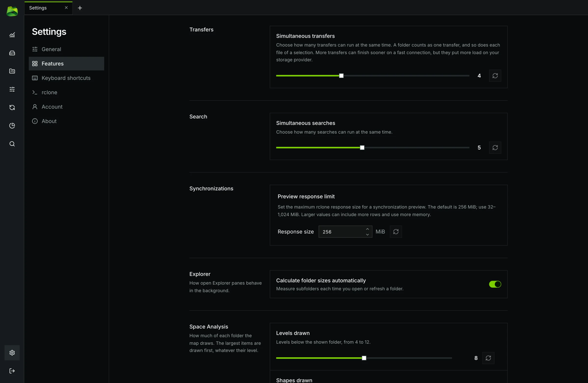This screenshot has width=588, height=383.
Task: Click the Shapes drawn heading
Action: point(294,380)
